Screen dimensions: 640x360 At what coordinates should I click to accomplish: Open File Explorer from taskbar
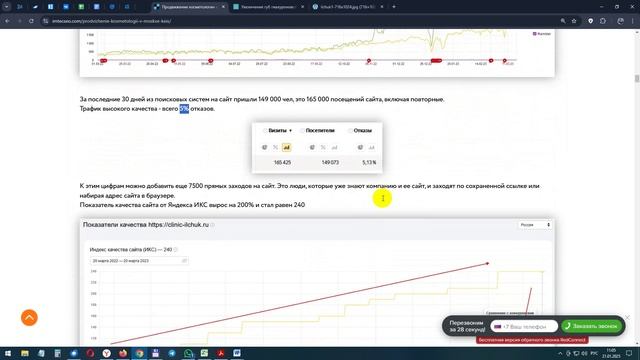(x=25, y=353)
